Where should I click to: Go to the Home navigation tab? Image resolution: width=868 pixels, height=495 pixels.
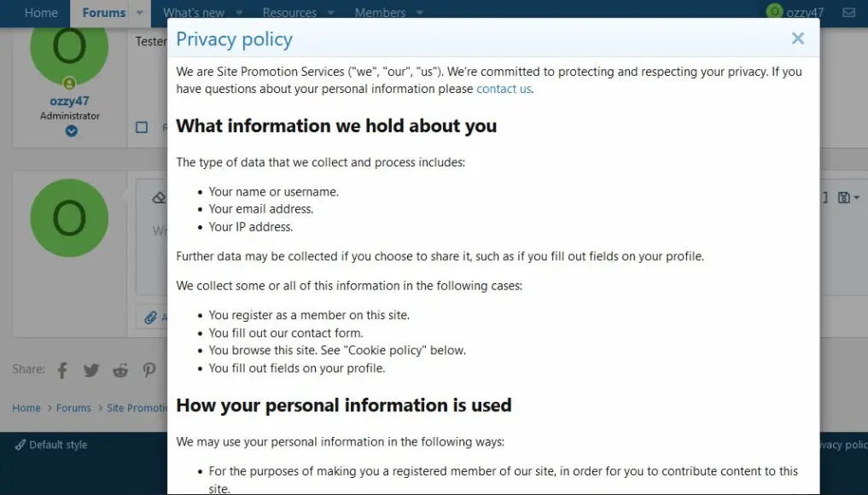coord(41,13)
